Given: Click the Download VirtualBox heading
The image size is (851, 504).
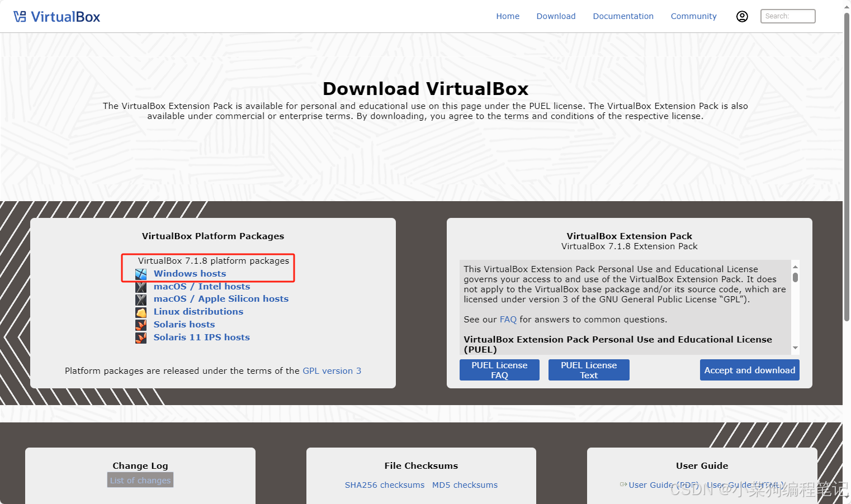Looking at the screenshot, I should pyautogui.click(x=425, y=88).
